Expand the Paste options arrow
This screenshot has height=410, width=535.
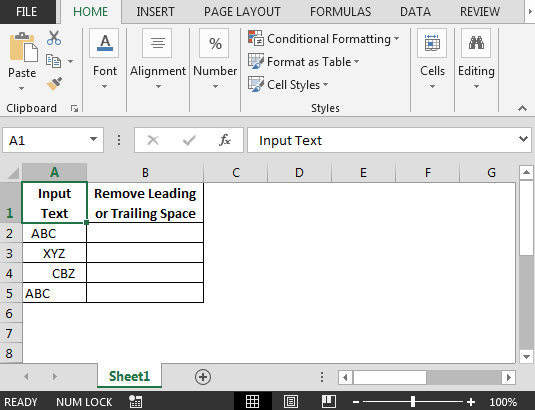point(21,89)
